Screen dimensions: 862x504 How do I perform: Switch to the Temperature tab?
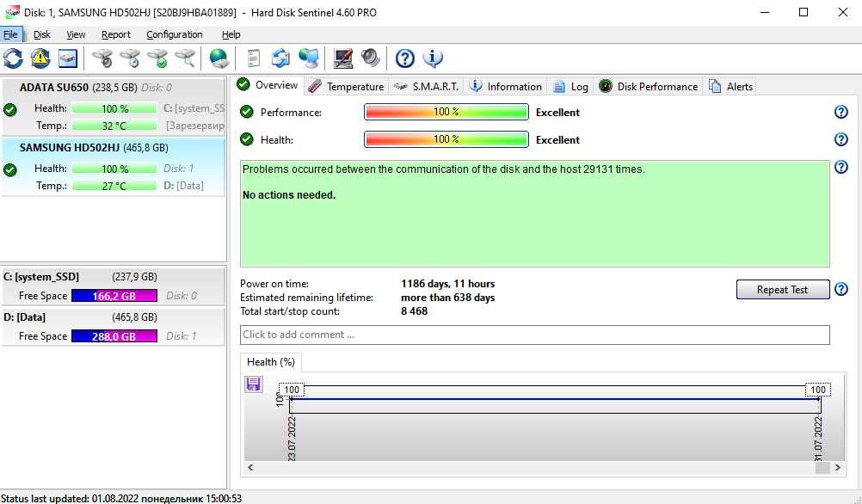346,87
